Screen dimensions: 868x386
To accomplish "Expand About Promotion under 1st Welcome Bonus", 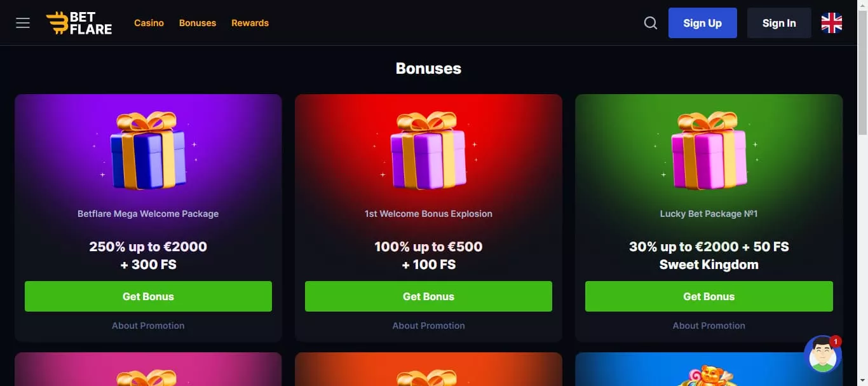I will coord(428,326).
